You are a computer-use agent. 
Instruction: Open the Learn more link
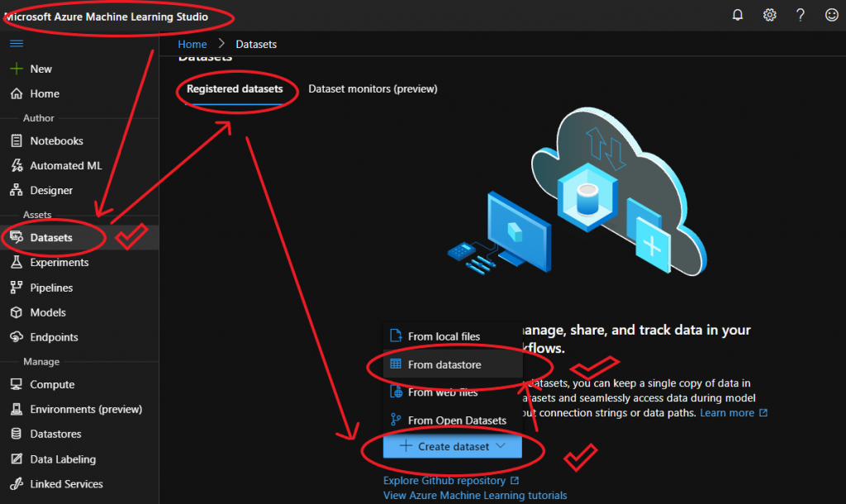734,413
